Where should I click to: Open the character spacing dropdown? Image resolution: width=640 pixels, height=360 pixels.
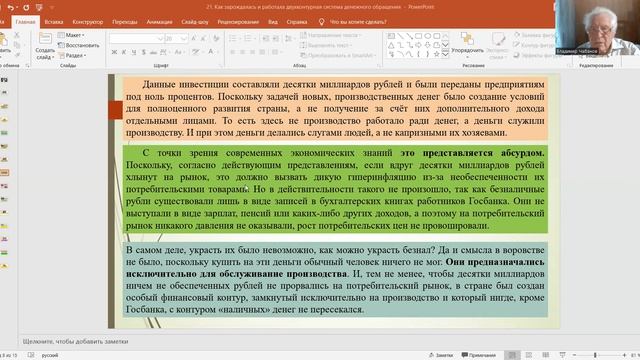tap(164, 52)
